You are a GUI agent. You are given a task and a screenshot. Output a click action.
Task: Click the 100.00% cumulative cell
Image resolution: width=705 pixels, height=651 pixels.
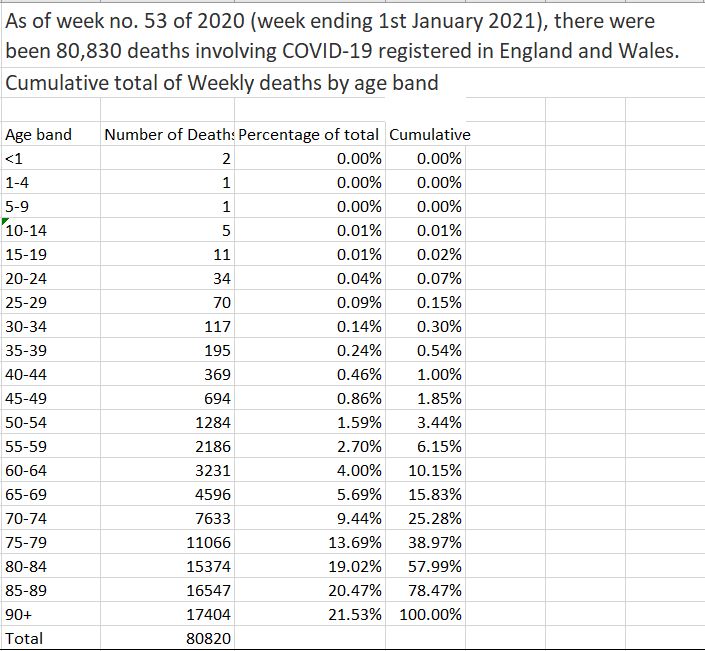point(430,614)
